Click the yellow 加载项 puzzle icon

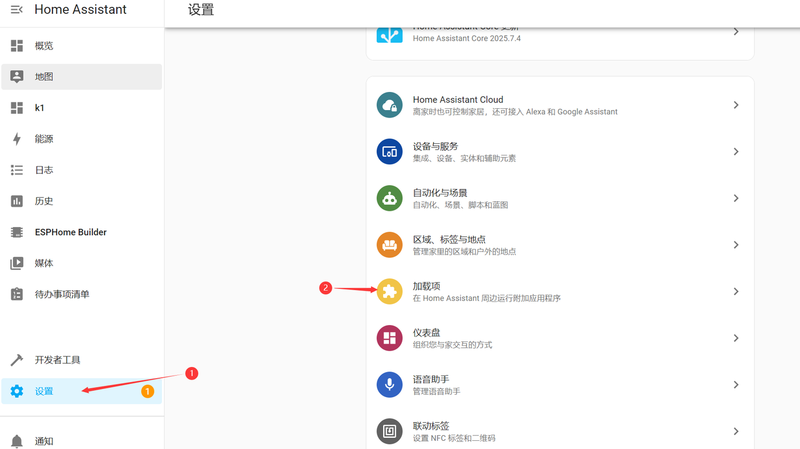click(389, 291)
